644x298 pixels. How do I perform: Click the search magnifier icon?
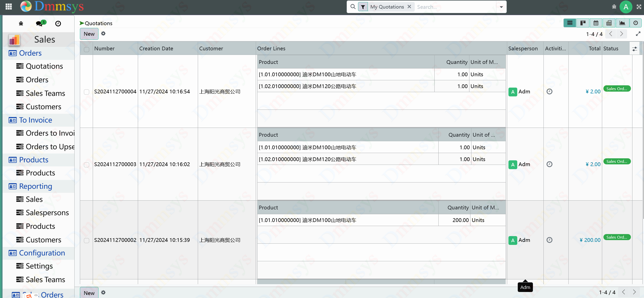tap(353, 7)
